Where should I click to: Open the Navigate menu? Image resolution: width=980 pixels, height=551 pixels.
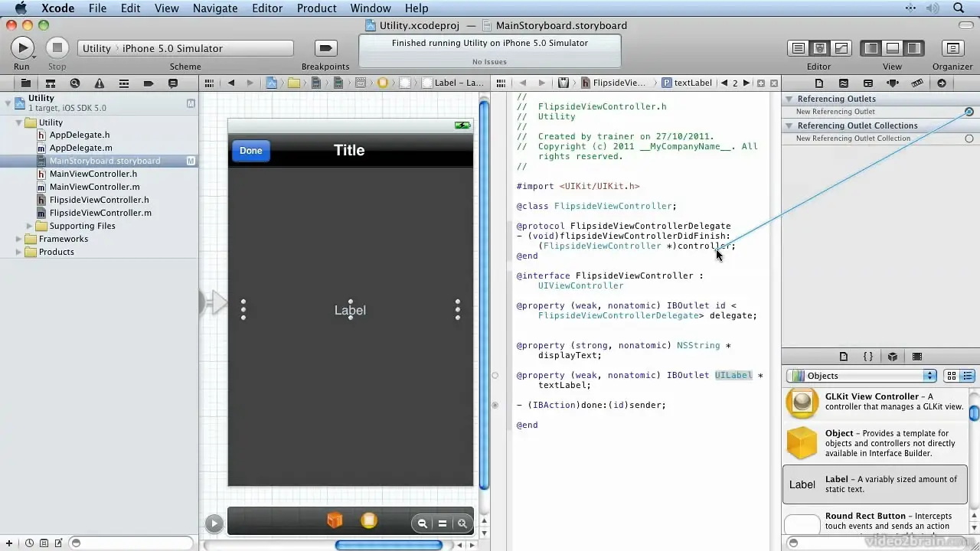215,8
